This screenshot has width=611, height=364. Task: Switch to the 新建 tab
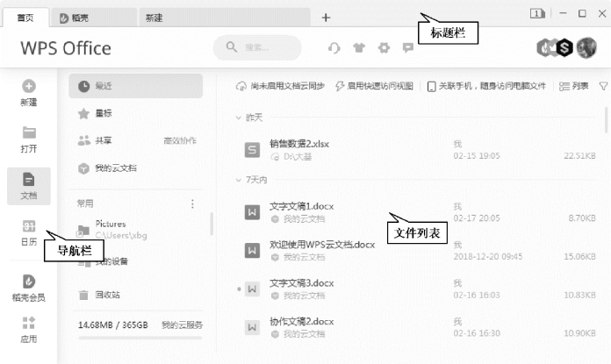(225, 18)
